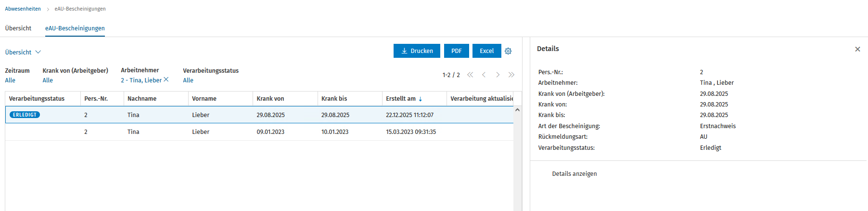Expand the Übersicht view dropdown
The width and height of the screenshot is (868, 211).
click(x=23, y=52)
